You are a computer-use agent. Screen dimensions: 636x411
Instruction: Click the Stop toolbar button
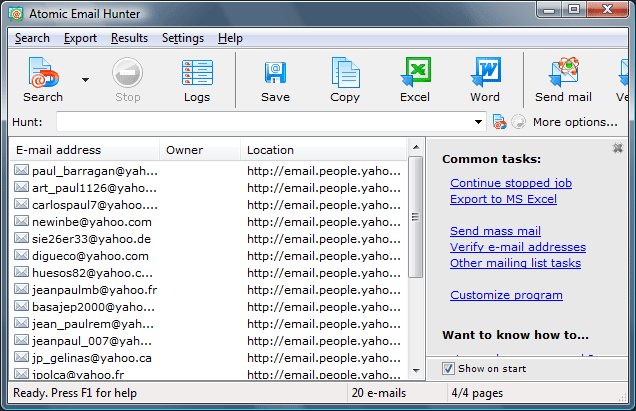click(x=127, y=80)
